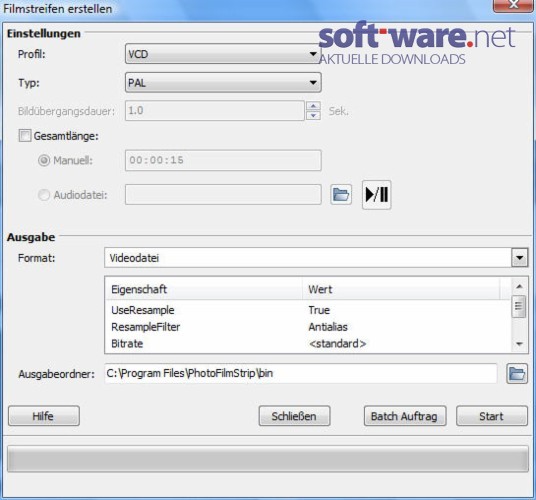
Task: Click the play/pause audio preview button
Action: 376,195
